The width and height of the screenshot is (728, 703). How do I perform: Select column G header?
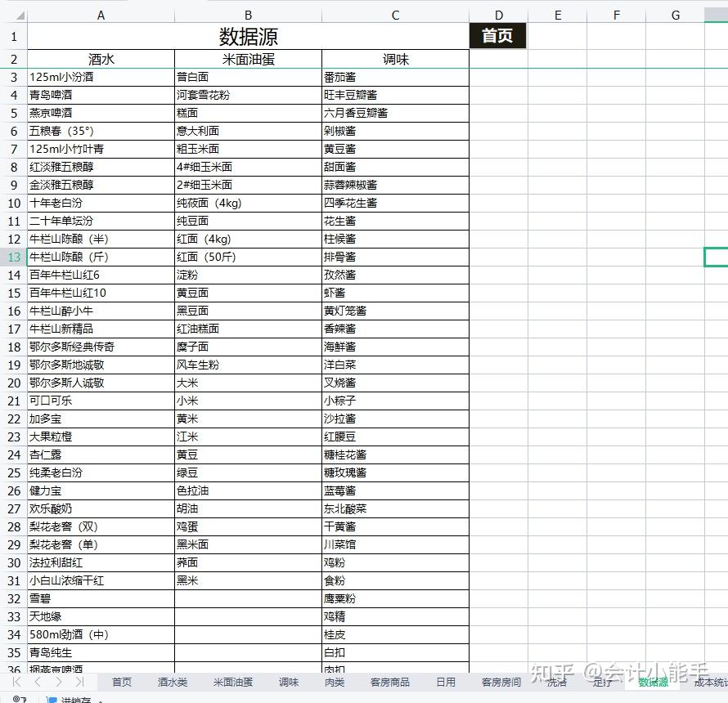click(x=676, y=16)
